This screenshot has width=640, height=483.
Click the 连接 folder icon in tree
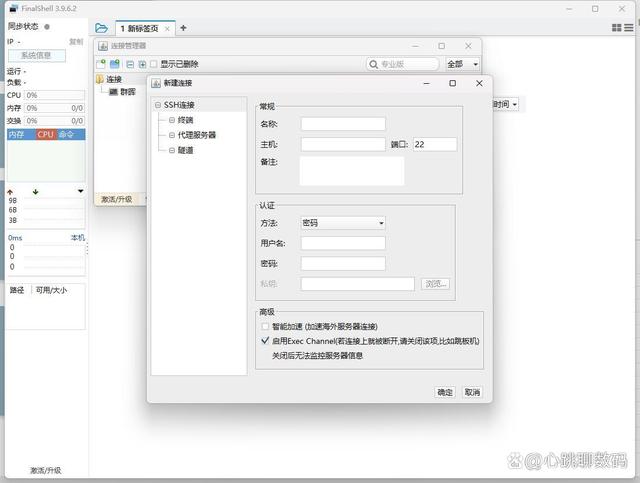(100, 79)
